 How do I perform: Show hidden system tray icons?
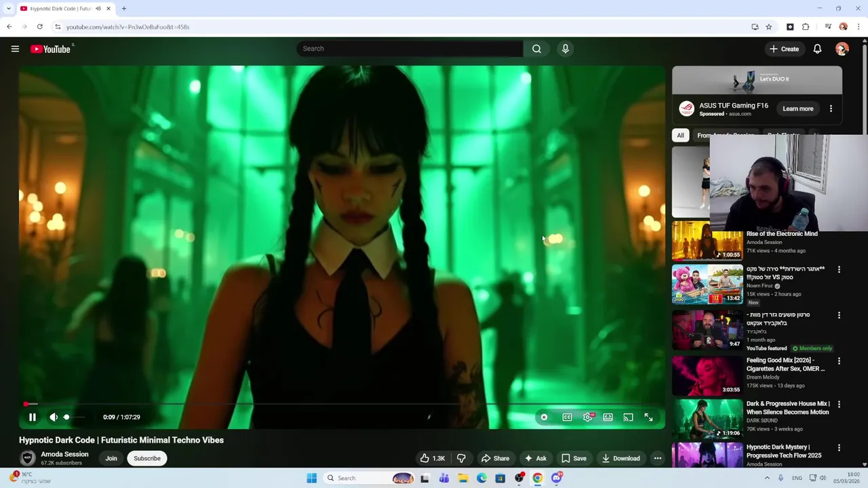click(x=767, y=478)
